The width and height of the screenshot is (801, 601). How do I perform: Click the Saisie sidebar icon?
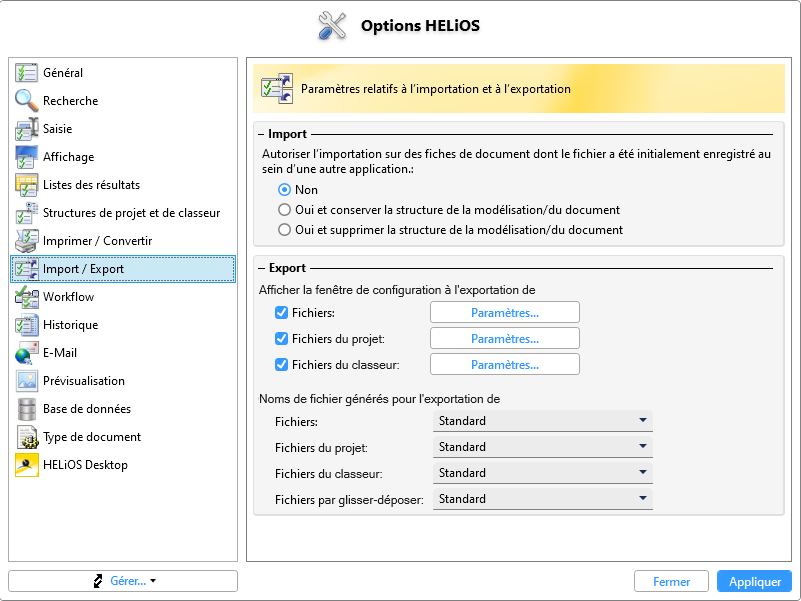[x=27, y=129]
